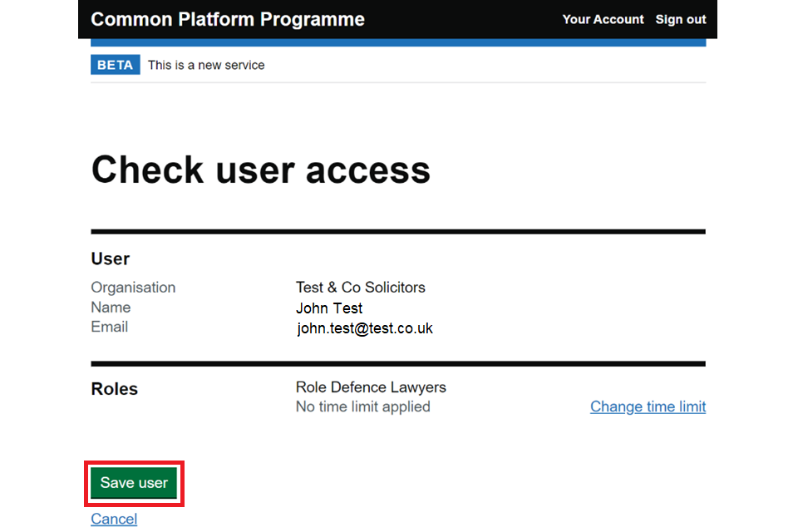Click No time limit applied text
Screen dimensions: 798x532
coord(362,406)
